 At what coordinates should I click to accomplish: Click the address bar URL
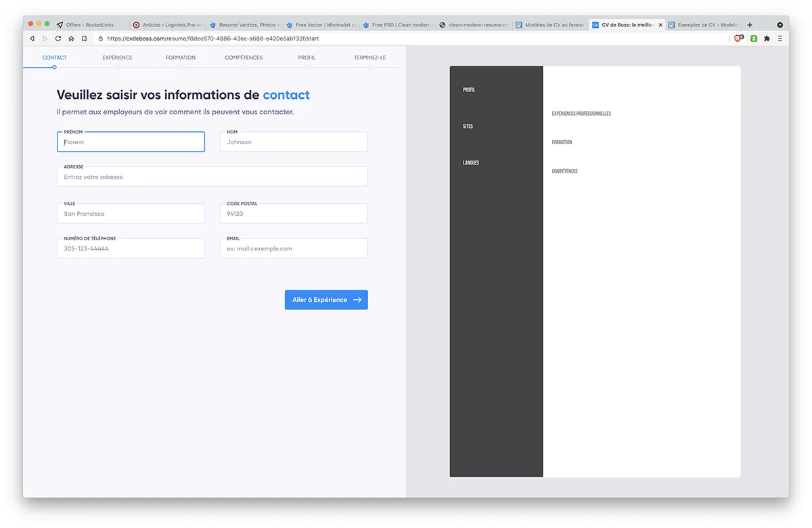(x=212, y=39)
